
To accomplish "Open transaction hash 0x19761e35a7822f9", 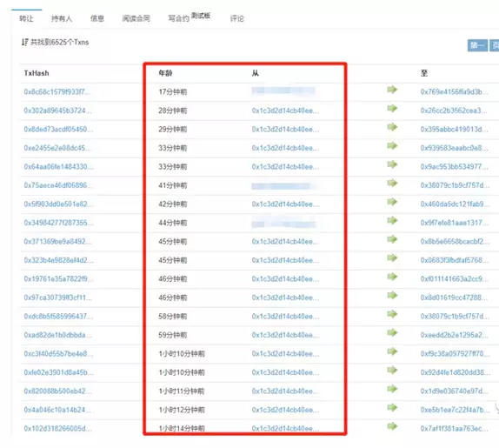I will [58, 279].
